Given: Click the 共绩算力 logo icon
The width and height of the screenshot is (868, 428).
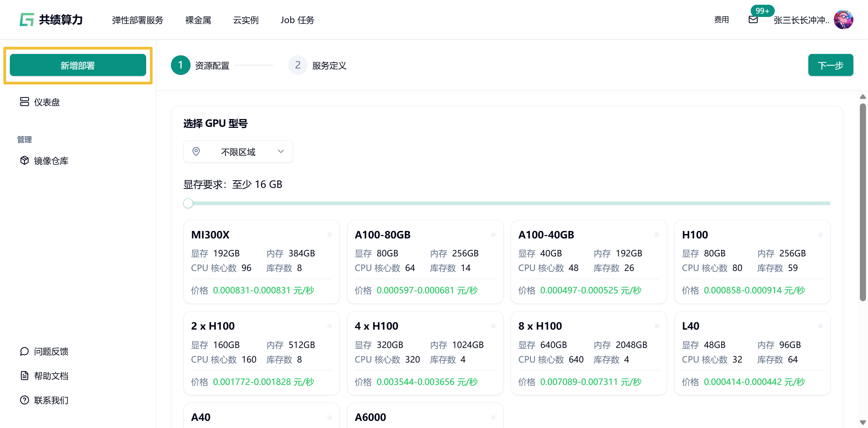Looking at the screenshot, I should pyautogui.click(x=27, y=20).
